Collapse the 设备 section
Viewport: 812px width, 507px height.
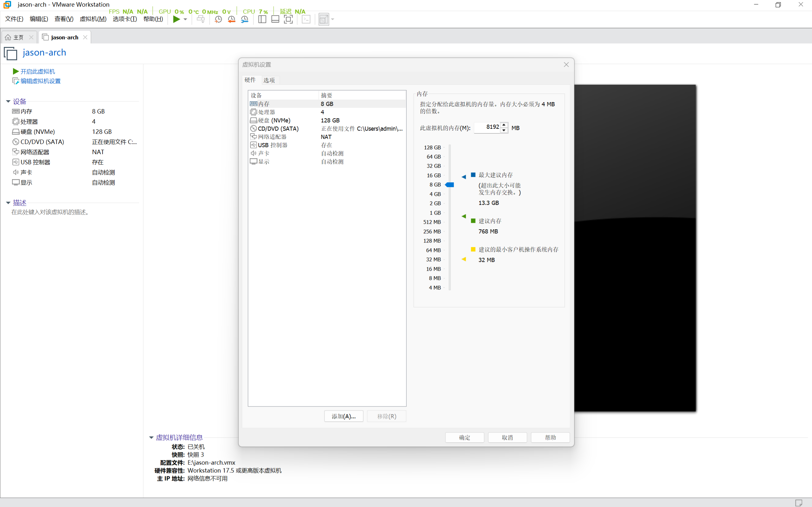point(8,101)
